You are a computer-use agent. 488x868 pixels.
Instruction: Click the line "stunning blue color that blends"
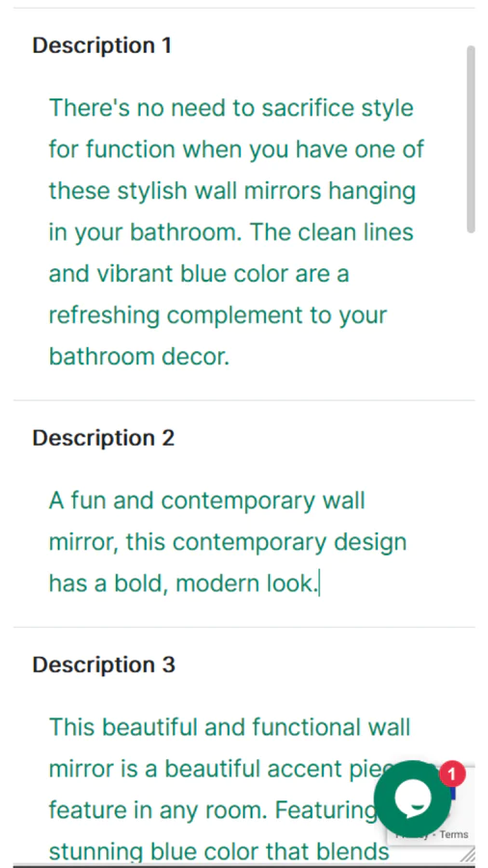pos(220,852)
